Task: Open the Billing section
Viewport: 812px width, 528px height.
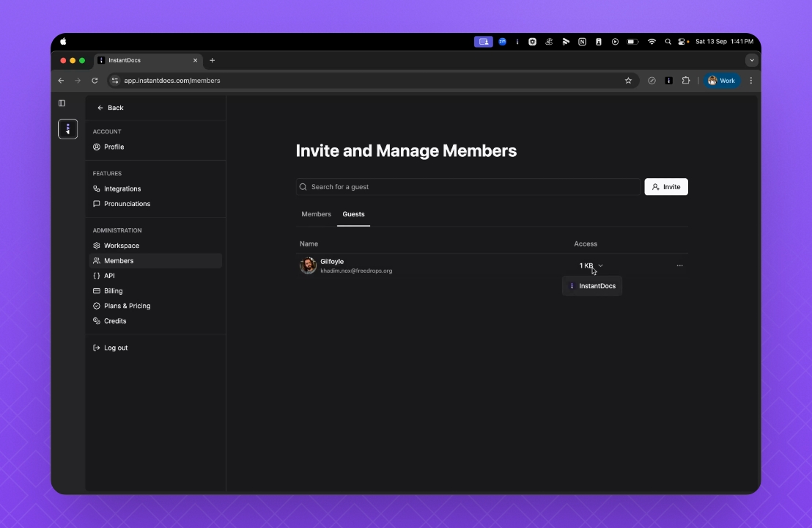Action: tap(113, 291)
